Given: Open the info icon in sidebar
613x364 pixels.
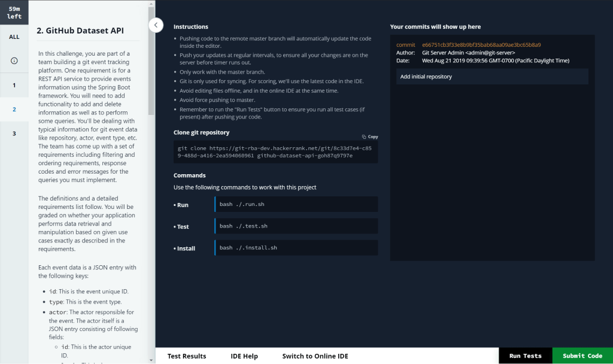Looking at the screenshot, I should [14, 60].
